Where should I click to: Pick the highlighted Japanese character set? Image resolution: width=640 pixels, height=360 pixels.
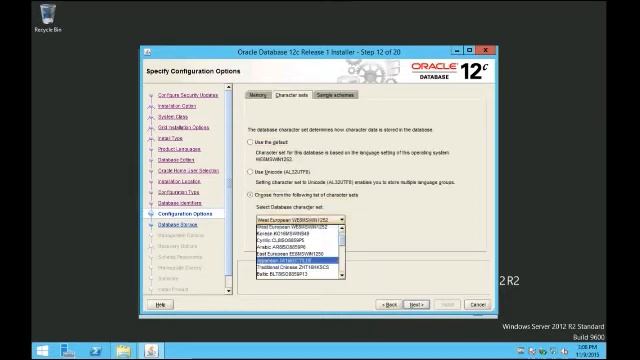click(x=297, y=260)
